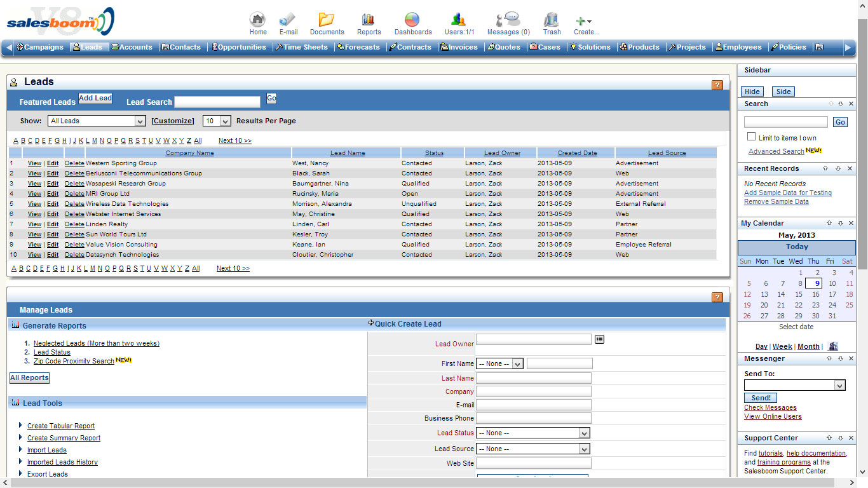
Task: Expand Create Tabular Report item
Action: (20, 425)
